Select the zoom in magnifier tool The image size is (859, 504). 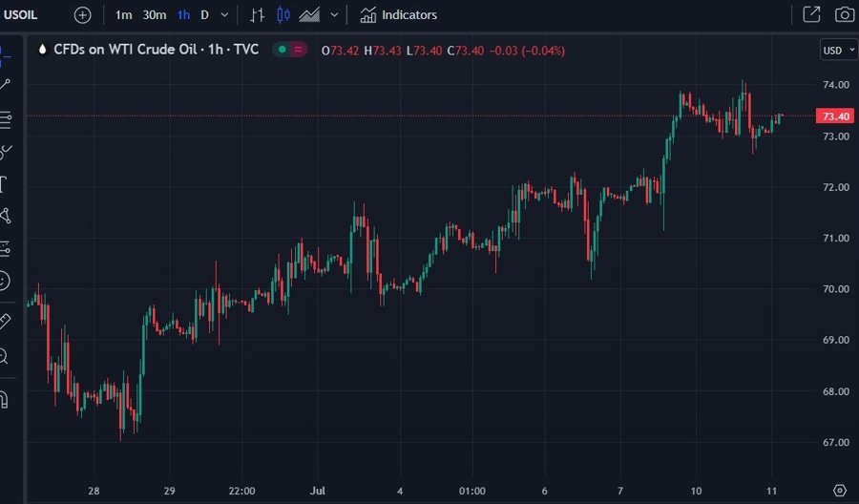coord(5,357)
